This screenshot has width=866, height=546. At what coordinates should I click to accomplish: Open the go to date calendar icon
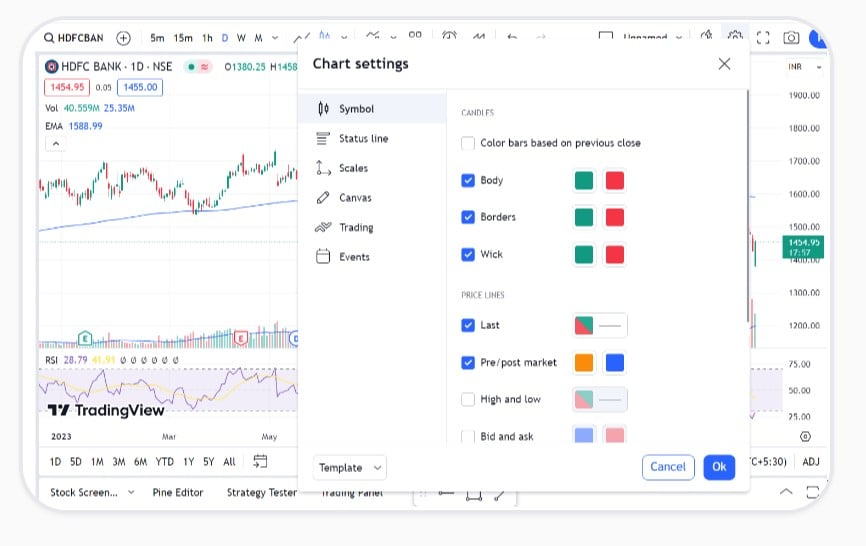260,461
